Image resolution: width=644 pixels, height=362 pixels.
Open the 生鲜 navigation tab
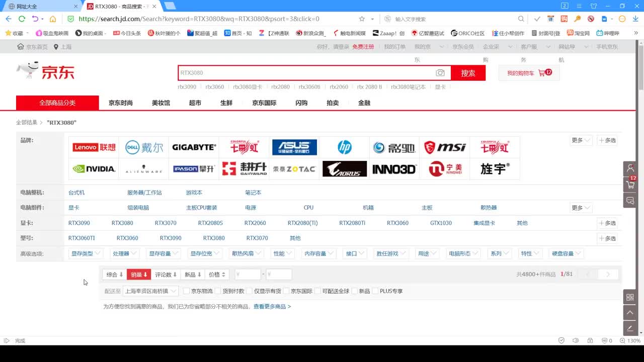point(226,103)
